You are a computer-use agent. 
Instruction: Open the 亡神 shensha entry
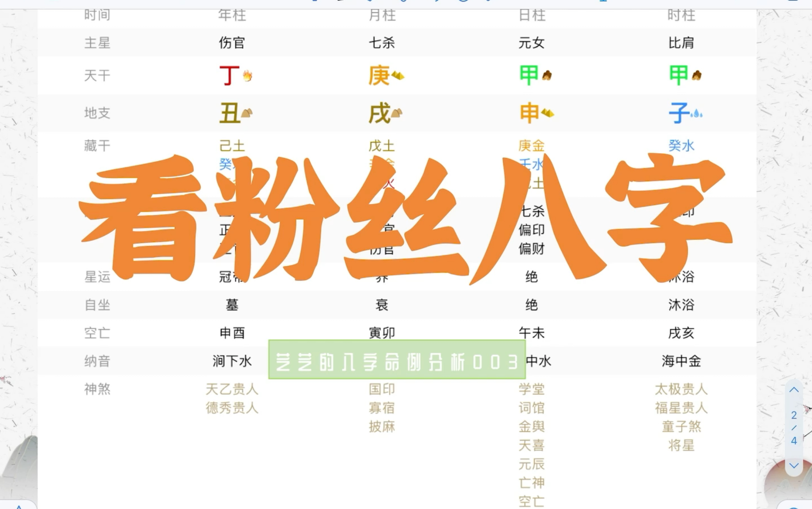pyautogui.click(x=531, y=483)
